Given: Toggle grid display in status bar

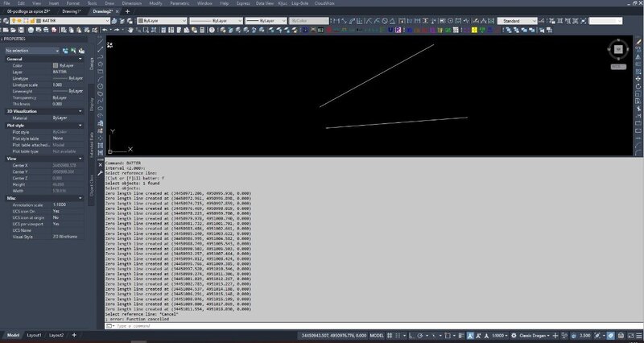Looking at the screenshot, I should (390, 336).
